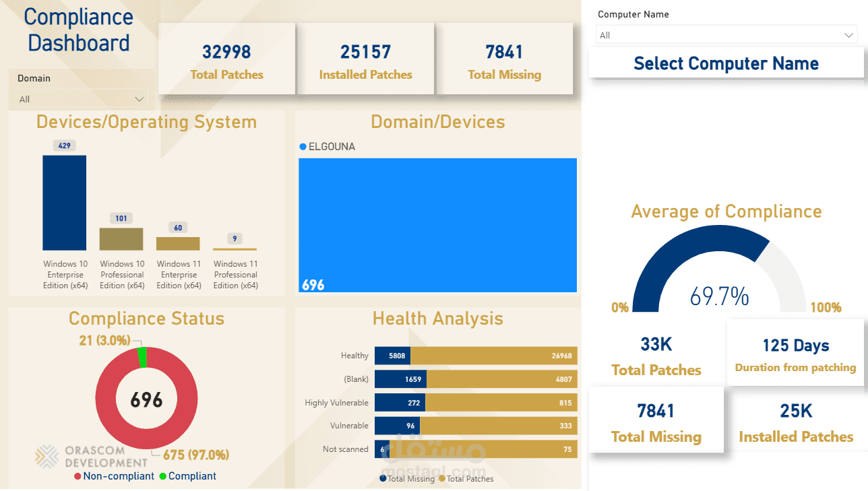This screenshot has height=491, width=868.
Task: Click the Orascom Development logo icon
Action: (47, 456)
